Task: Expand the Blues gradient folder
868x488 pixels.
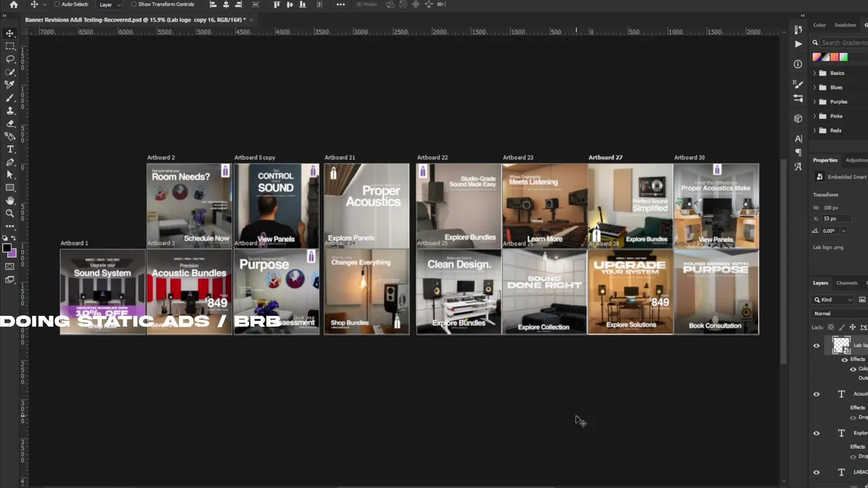Action: click(814, 87)
